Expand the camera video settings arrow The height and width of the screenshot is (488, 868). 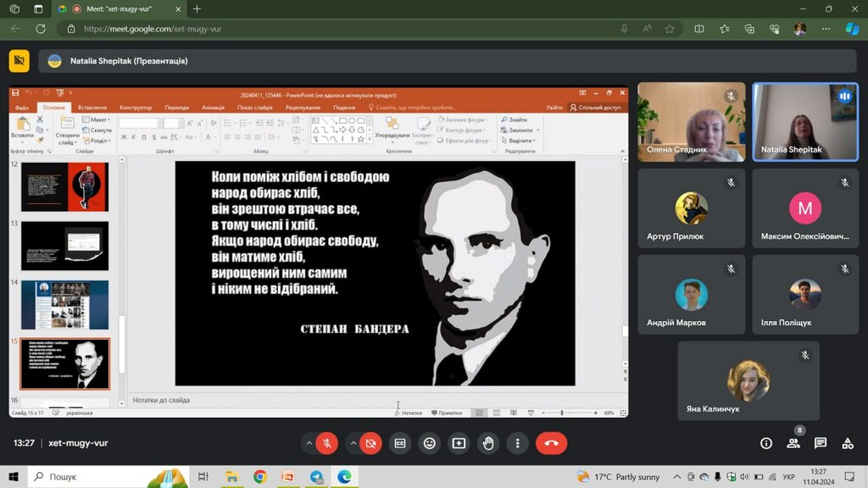(352, 443)
